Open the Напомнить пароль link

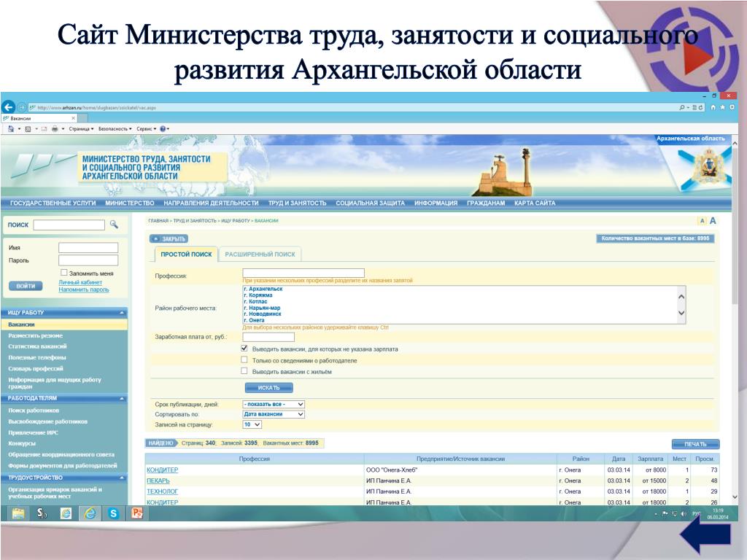click(83, 289)
